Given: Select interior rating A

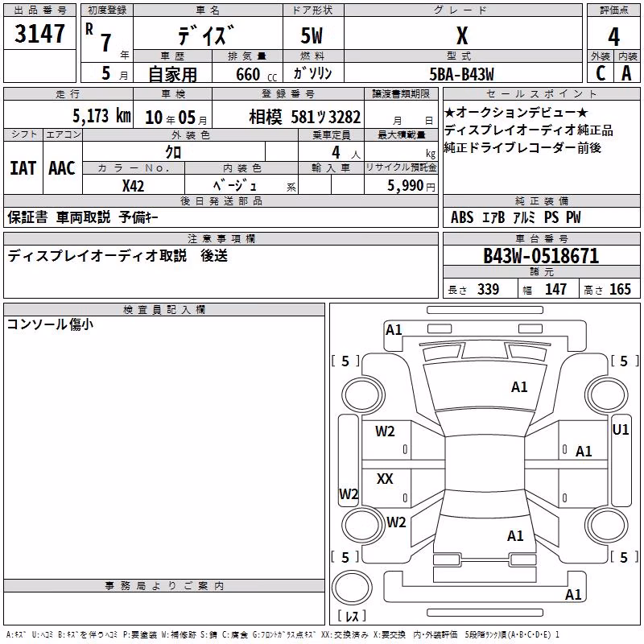Looking at the screenshot, I should (626, 73).
